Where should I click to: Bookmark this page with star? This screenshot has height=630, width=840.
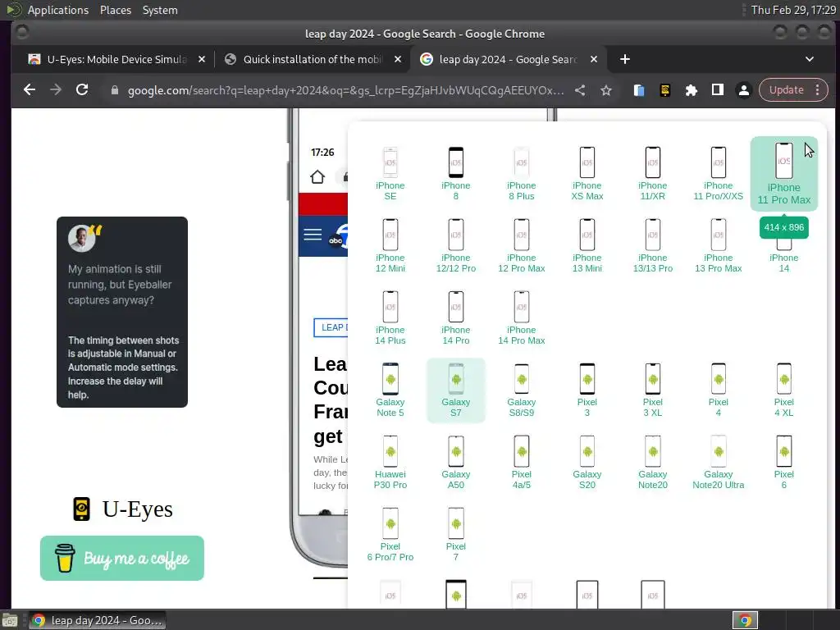(606, 90)
